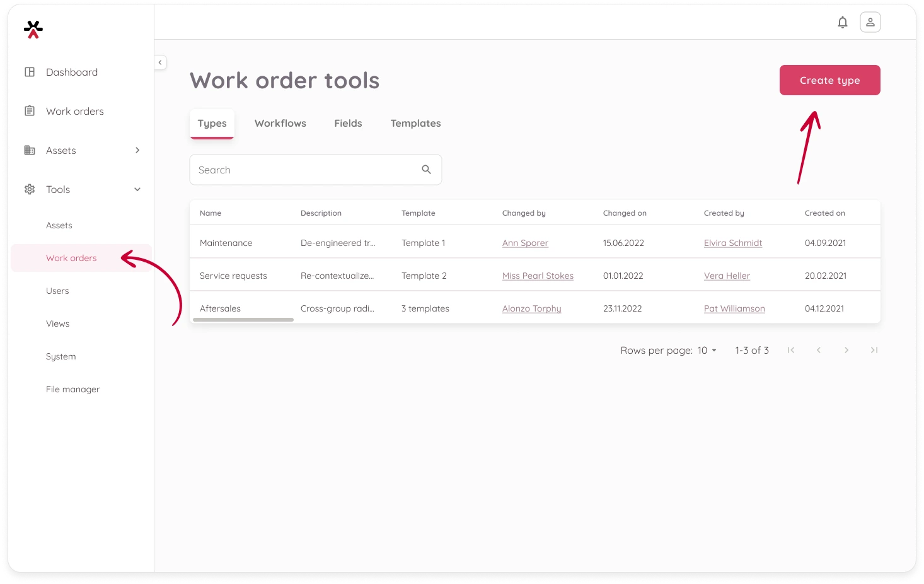The height and width of the screenshot is (584, 924).
Task: Collapse the sidebar with chevron button
Action: 160,62
